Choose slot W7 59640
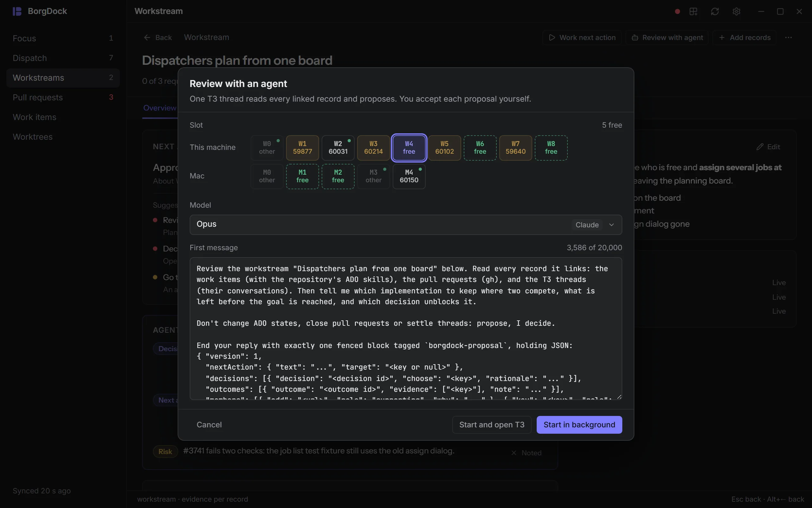Viewport: 812px width, 508px height. [x=515, y=148]
